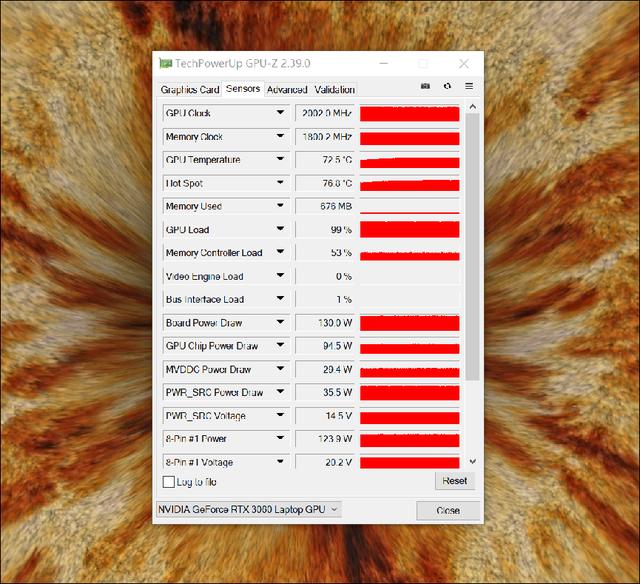Click the Reset button
The image size is (640, 584).
pos(455,481)
